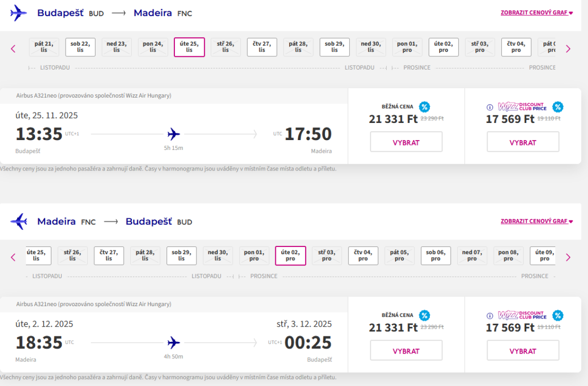
Task: Select return Discount Club price 17 569 Ft
Action: point(523,351)
